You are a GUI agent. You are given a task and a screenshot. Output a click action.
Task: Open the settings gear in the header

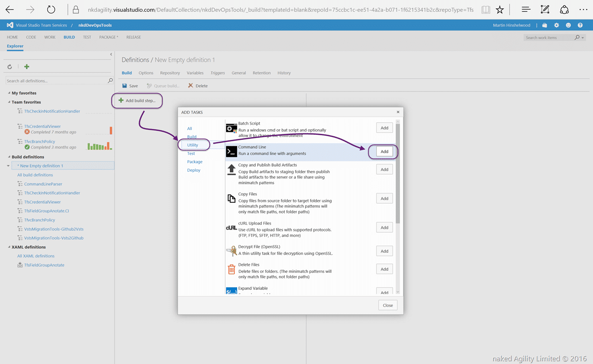[x=556, y=25]
